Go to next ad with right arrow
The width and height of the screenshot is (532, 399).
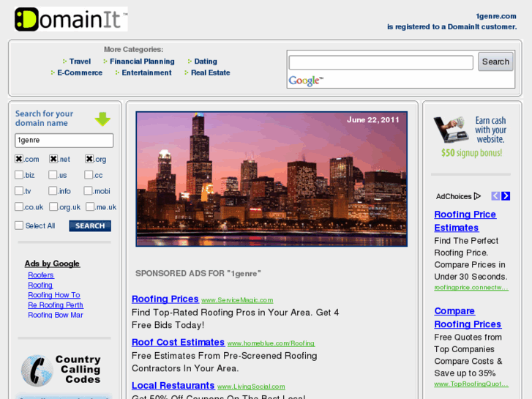pyautogui.click(x=506, y=196)
